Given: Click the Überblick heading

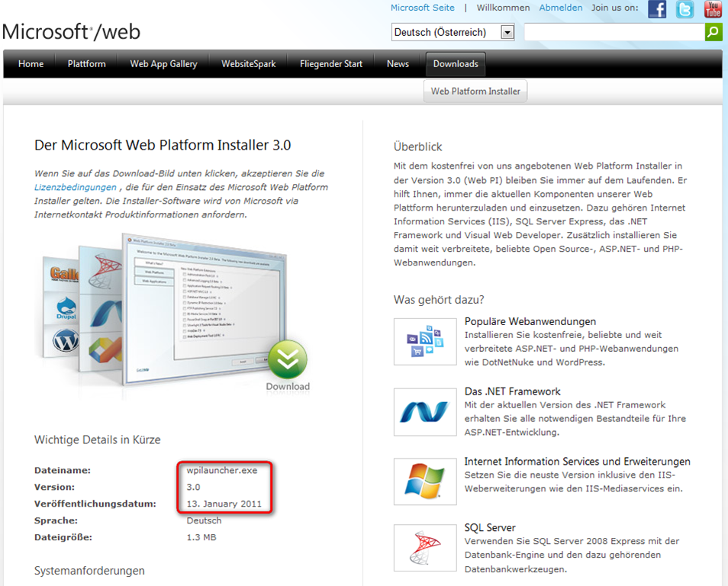Looking at the screenshot, I should (x=418, y=146).
